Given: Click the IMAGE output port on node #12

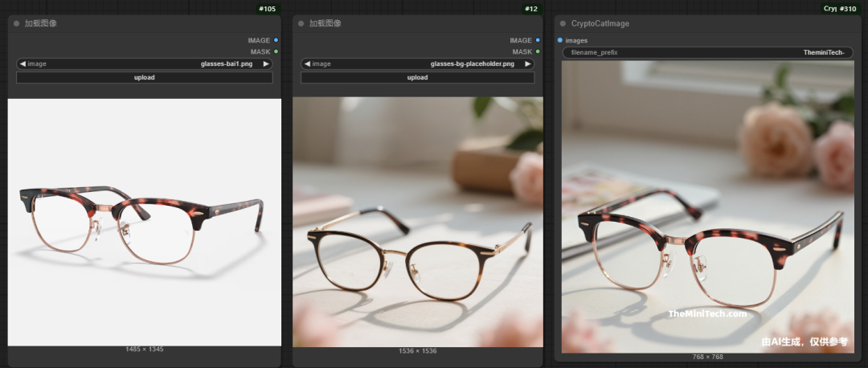Looking at the screenshot, I should [538, 40].
